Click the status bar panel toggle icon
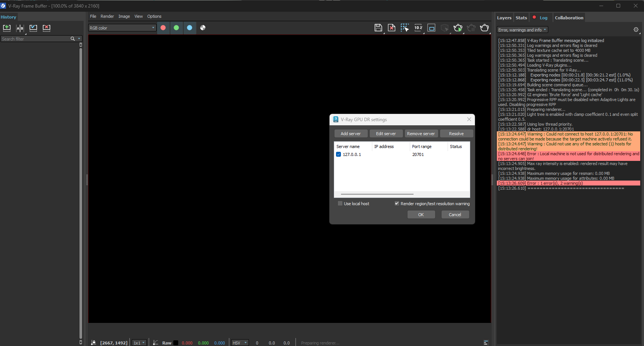The image size is (644, 346). pyautogui.click(x=486, y=343)
